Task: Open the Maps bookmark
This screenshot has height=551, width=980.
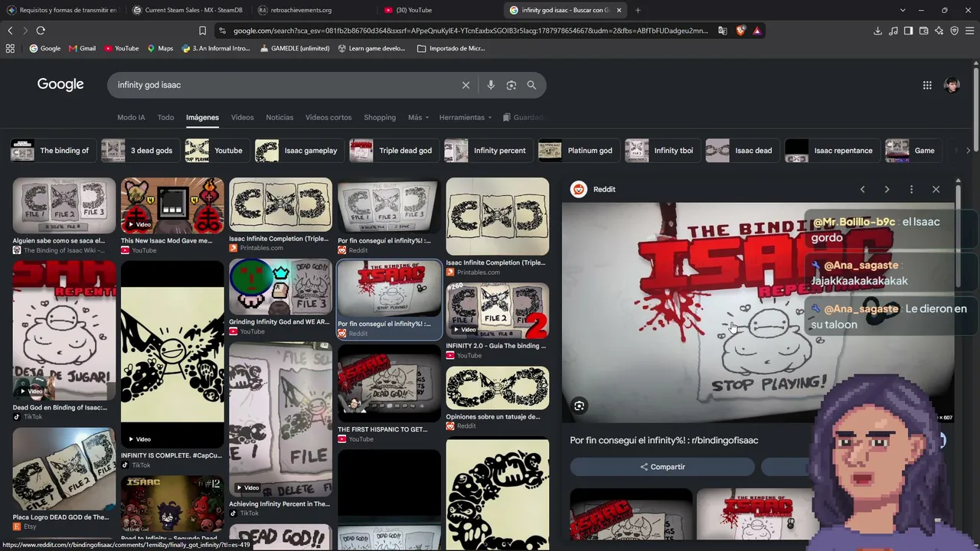Action: click(160, 48)
